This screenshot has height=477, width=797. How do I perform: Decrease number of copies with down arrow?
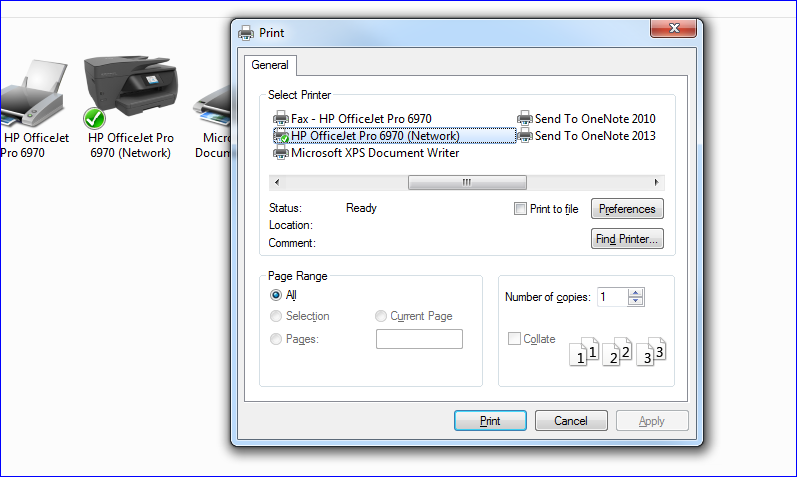point(635,301)
